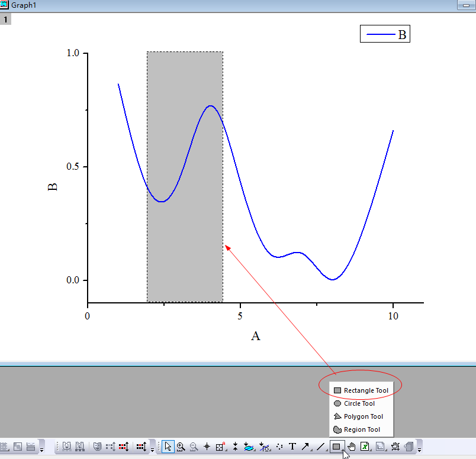Viewport: 476px width, 459px height.
Task: Click the overlapping panels icon at far left
Action: point(18,447)
